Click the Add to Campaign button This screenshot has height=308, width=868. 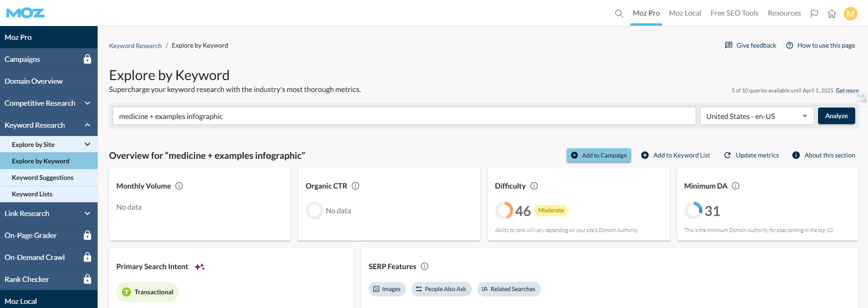coord(599,156)
